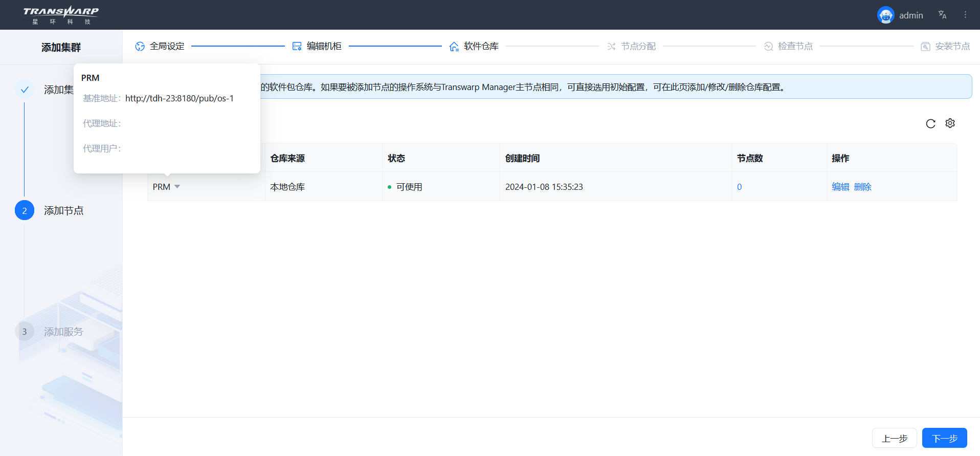Delete the PRM repository via 删除

point(862,187)
